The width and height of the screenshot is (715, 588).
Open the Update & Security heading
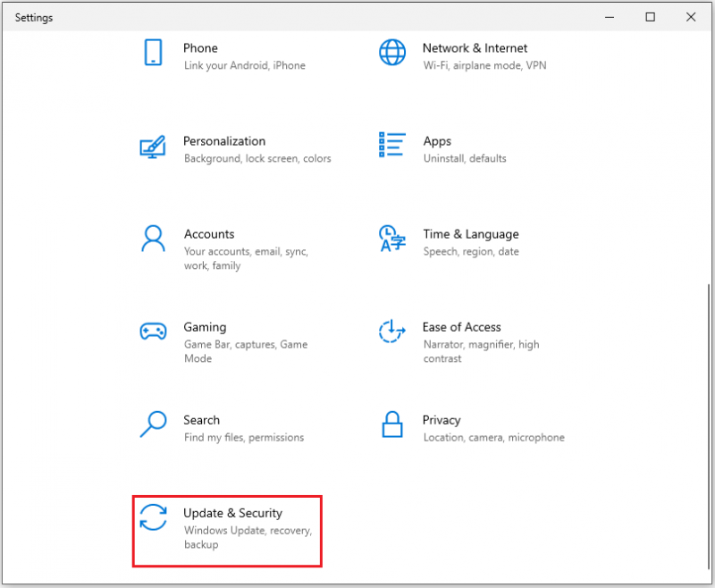232,513
